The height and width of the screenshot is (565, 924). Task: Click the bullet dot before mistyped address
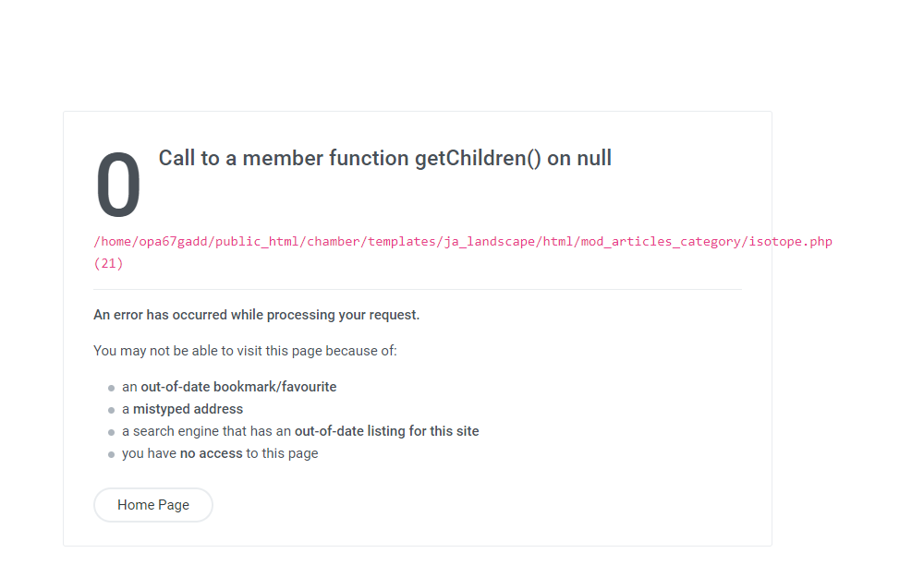[x=111, y=411]
